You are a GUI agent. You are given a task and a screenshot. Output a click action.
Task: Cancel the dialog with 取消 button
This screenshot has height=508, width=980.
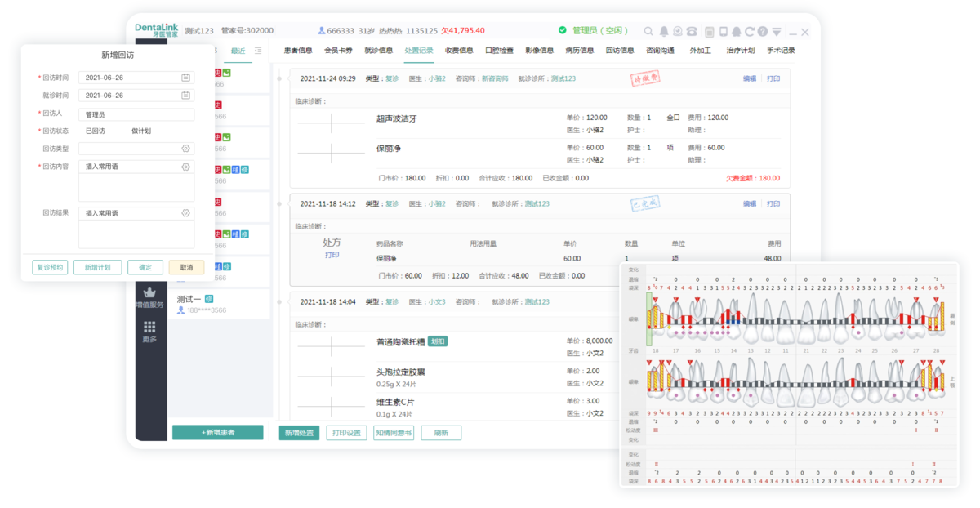(x=186, y=267)
